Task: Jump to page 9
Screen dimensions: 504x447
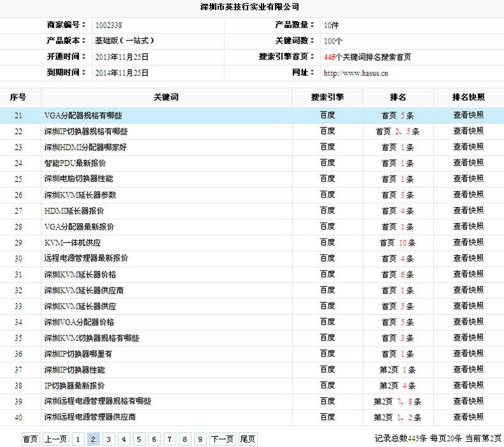Action: [x=200, y=439]
